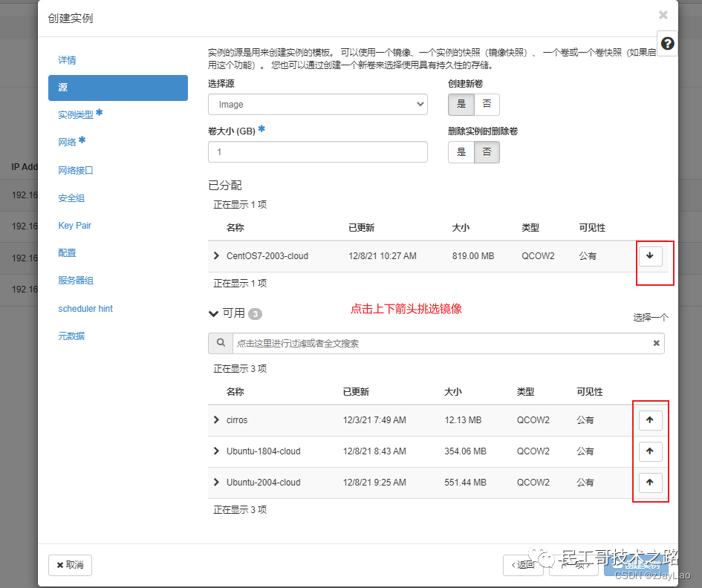Screen dimensions: 702x588
Task: Select the CentOS7-2003-cloud image name
Action: tap(267, 256)
